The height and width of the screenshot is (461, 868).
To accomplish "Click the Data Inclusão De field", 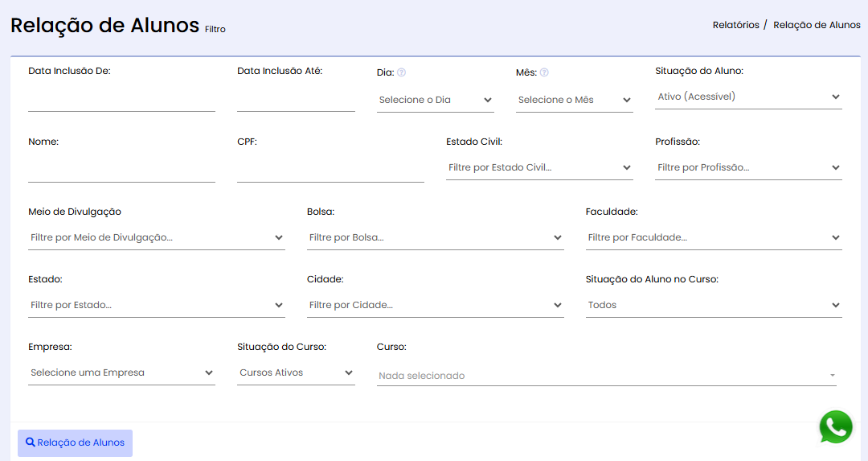I will point(121,100).
